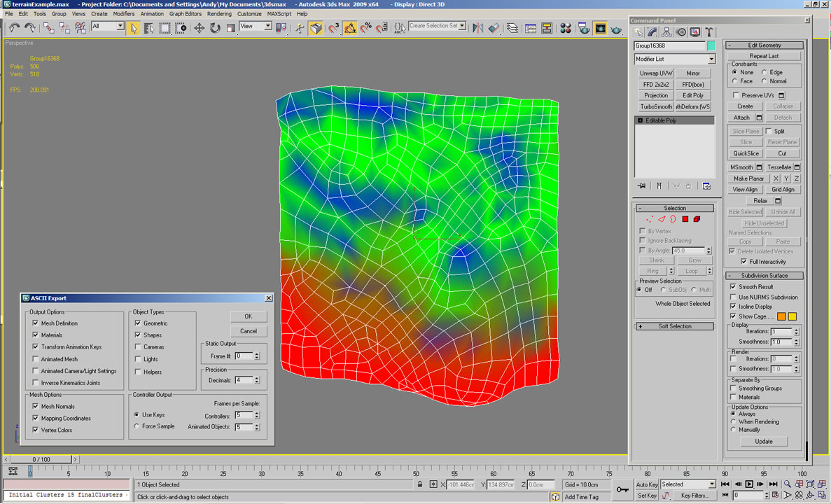
Task: Enable the Cameras object type checkbox
Action: [x=138, y=347]
